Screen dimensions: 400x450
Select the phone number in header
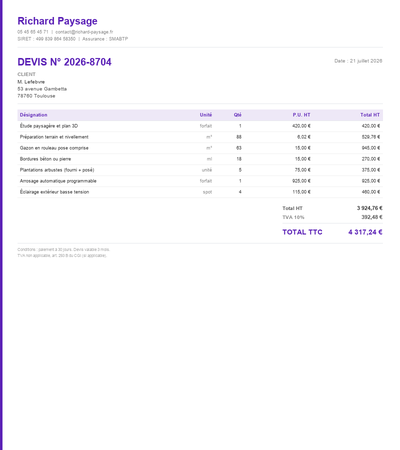pyautogui.click(x=33, y=32)
